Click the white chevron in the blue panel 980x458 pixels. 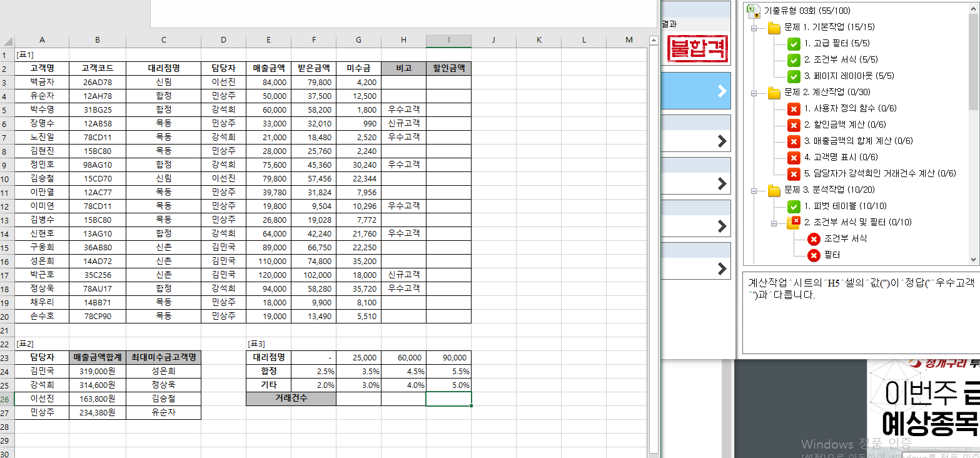(722, 91)
